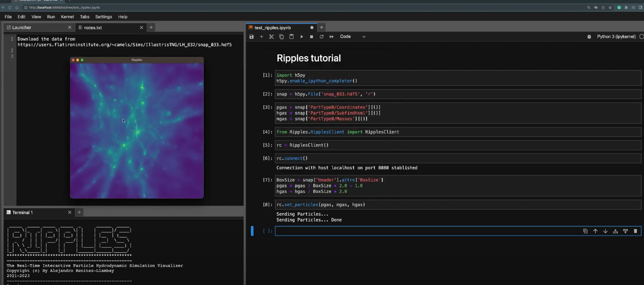644x285 pixels.
Task: Insert cell below the active cell icon
Action: click(x=625, y=231)
